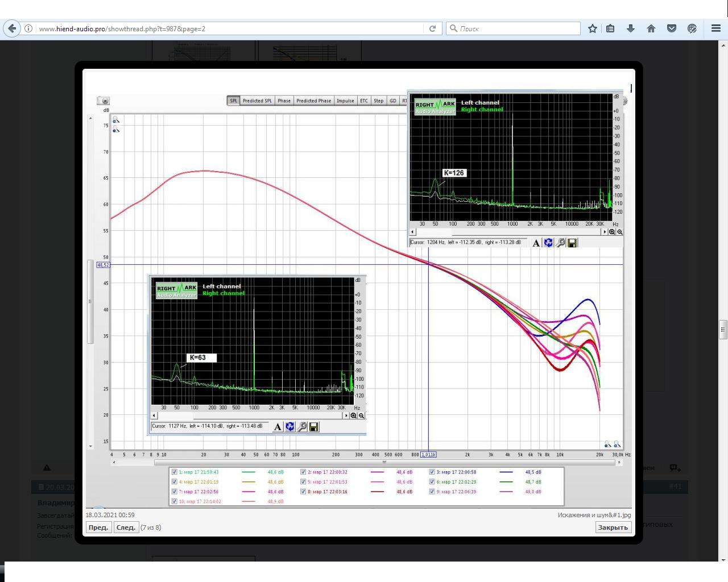Open the wrench settings in the K=63 window

pyautogui.click(x=303, y=427)
